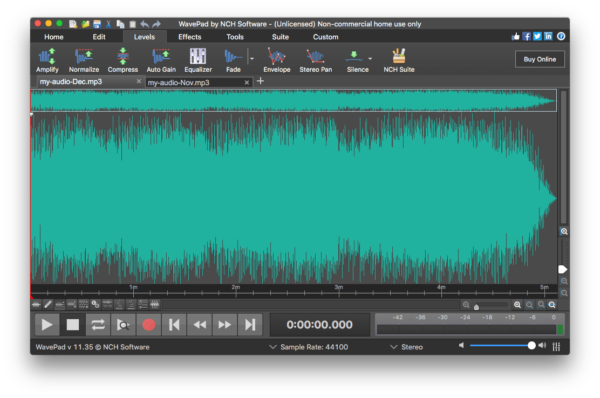
Task: Open the Tools tab
Action: (235, 37)
